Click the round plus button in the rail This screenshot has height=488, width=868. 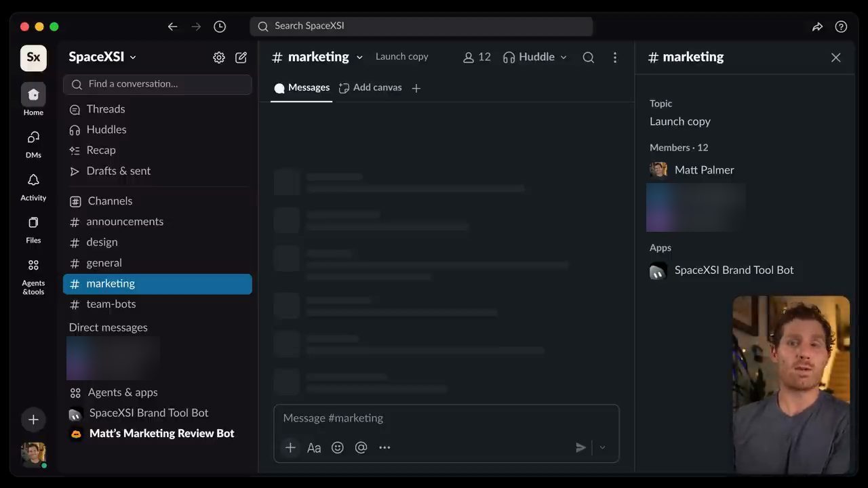pos(33,420)
